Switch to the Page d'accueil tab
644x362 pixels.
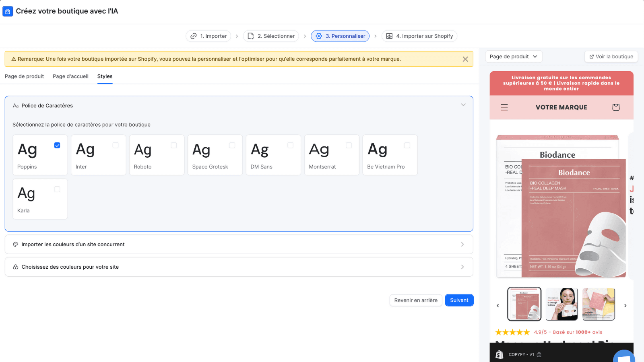70,76
